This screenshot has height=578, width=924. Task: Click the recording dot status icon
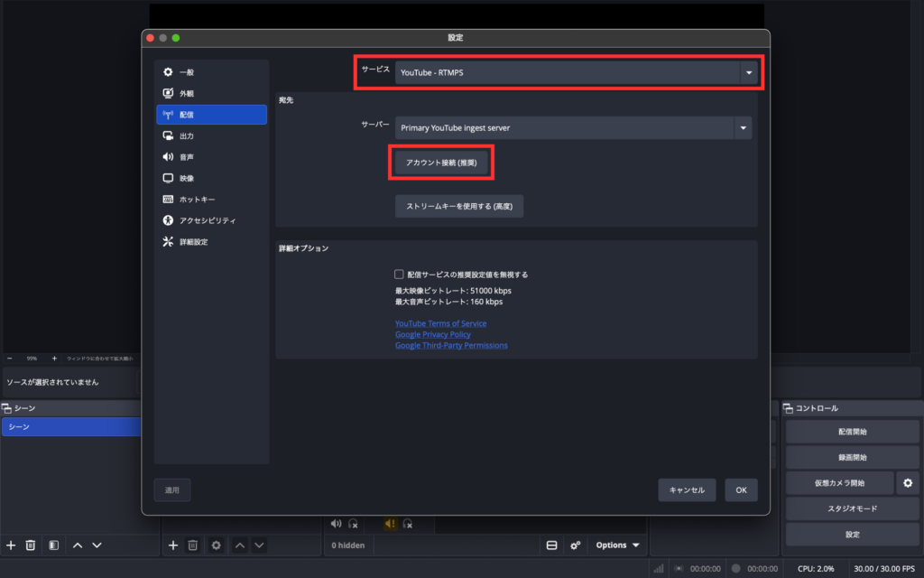[x=735, y=569]
